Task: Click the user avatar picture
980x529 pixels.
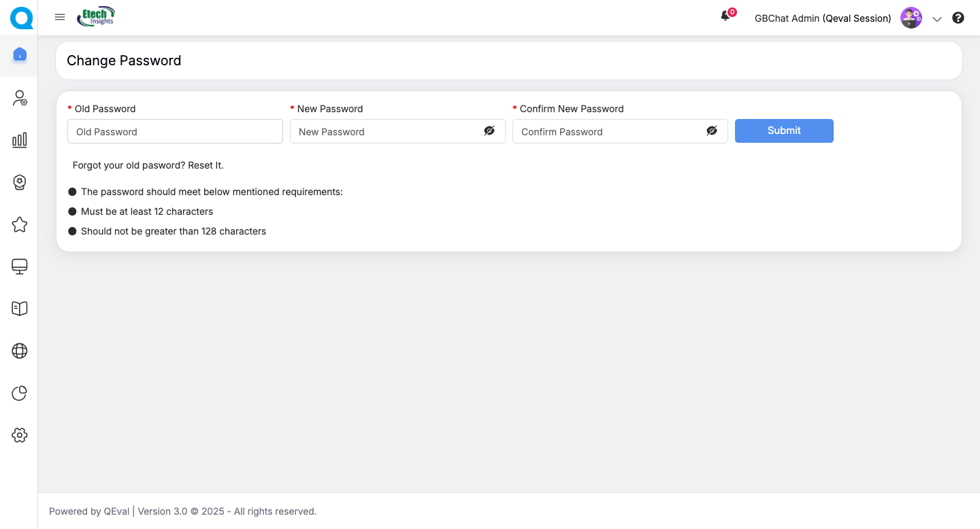Action: (911, 18)
